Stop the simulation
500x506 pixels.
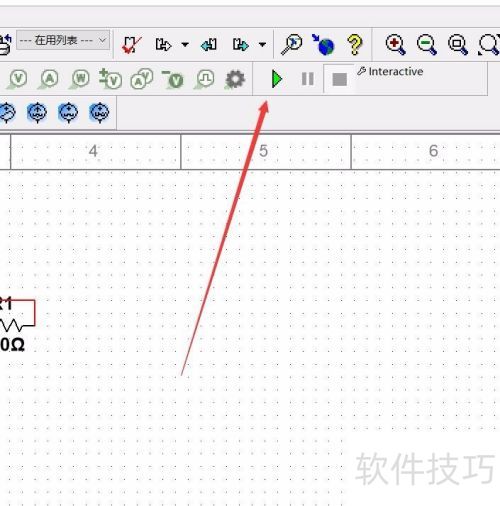point(339,79)
